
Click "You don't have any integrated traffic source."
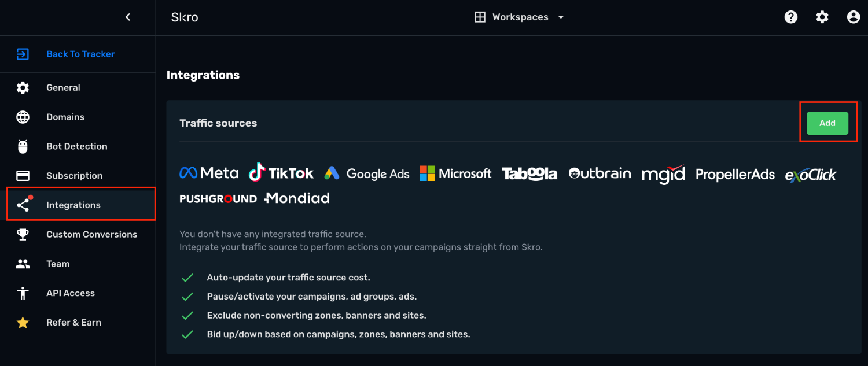[x=273, y=235]
